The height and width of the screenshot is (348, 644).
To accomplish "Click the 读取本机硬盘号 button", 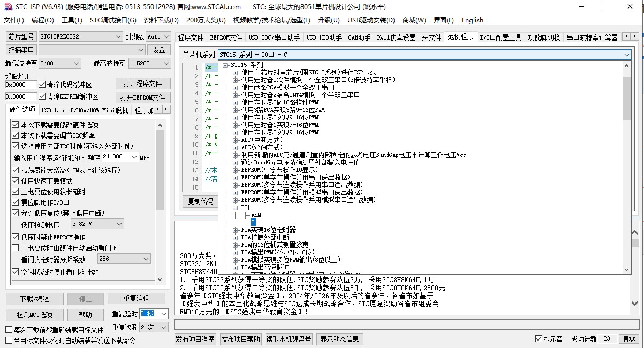I will point(289,339).
